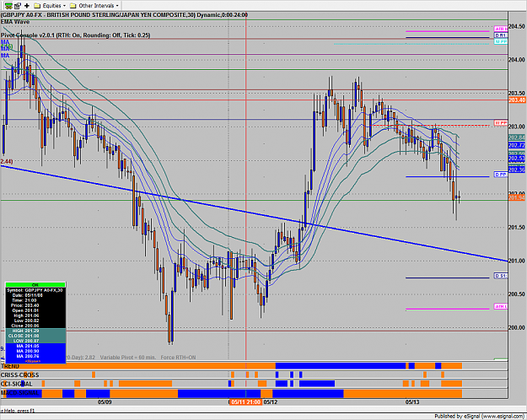Click the 204.50 price axis label
This screenshot has width=527, height=420.
pos(517,26)
